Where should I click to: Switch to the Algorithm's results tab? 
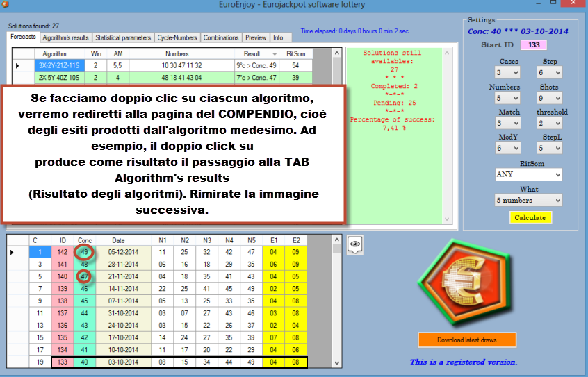pos(65,38)
